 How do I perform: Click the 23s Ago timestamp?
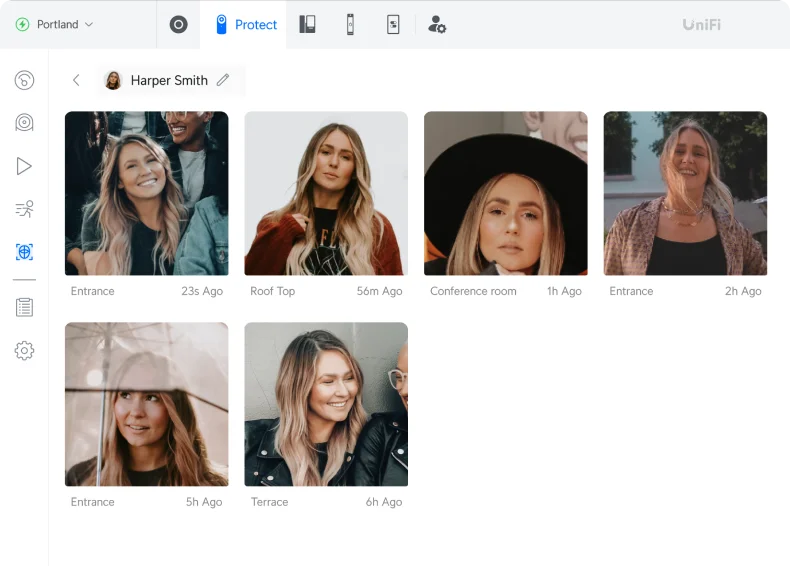202,291
